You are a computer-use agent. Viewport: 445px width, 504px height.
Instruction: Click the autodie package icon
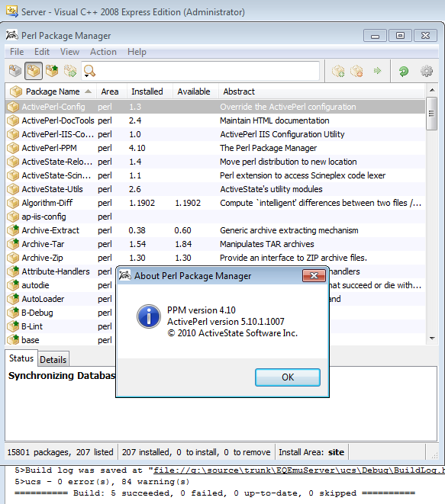coord(13,285)
